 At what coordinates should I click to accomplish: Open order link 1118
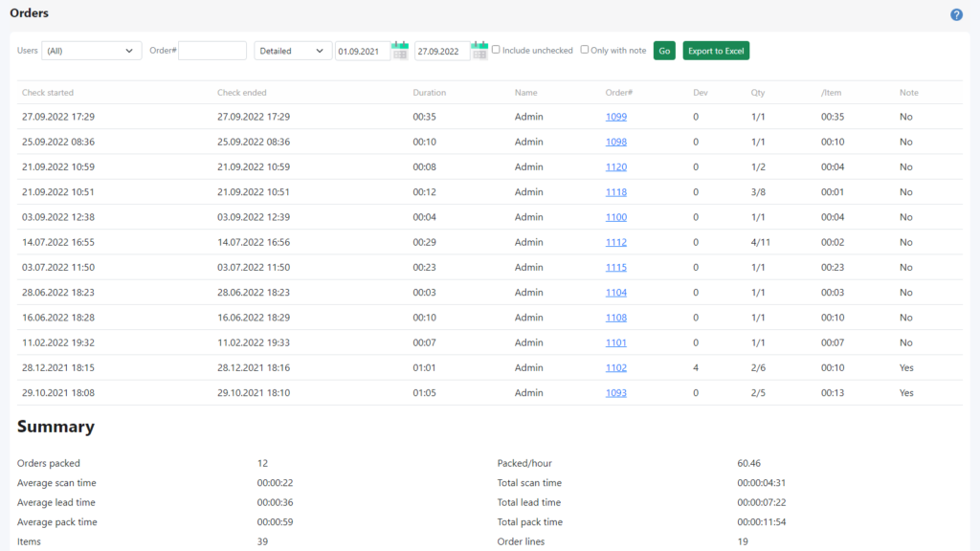click(x=615, y=191)
